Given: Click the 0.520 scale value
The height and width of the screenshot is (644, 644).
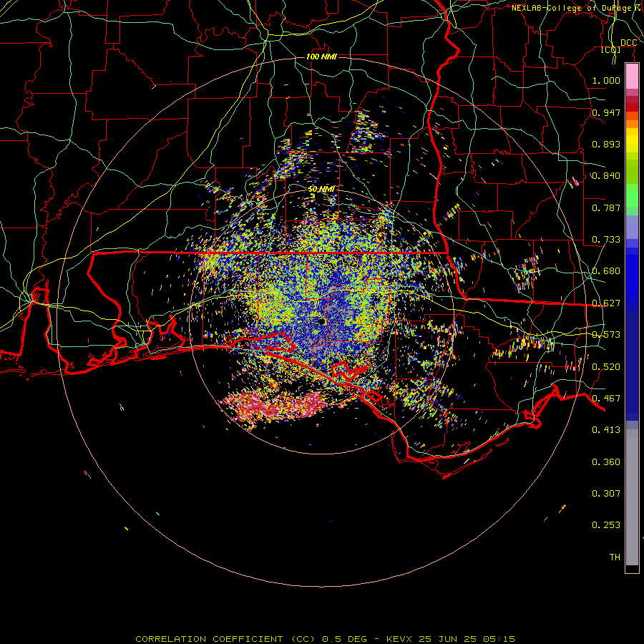Looking at the screenshot, I should tap(606, 367).
